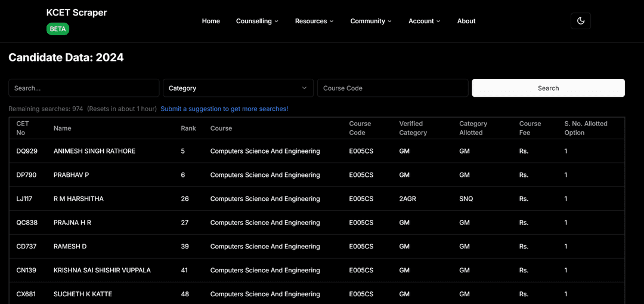Click the Course Fee column header
Viewport: 644px width, 304px height.
[x=530, y=128]
